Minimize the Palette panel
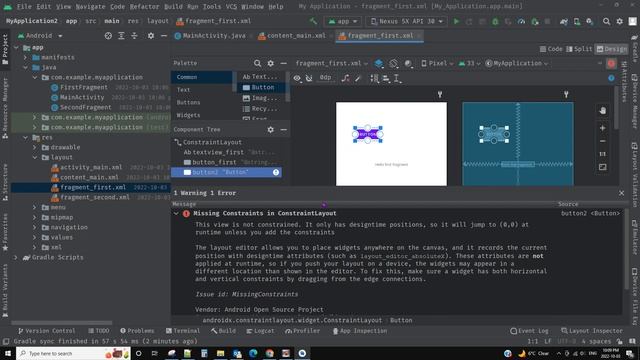 283,63
